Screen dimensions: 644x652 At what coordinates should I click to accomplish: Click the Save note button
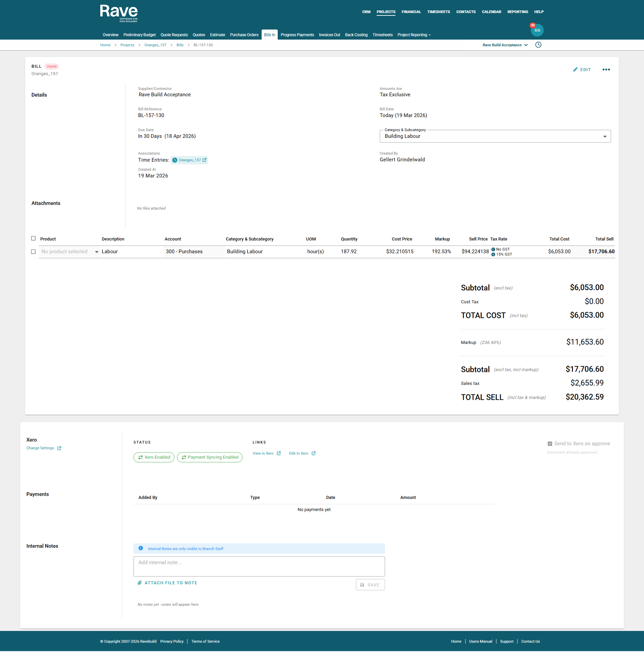click(x=370, y=585)
